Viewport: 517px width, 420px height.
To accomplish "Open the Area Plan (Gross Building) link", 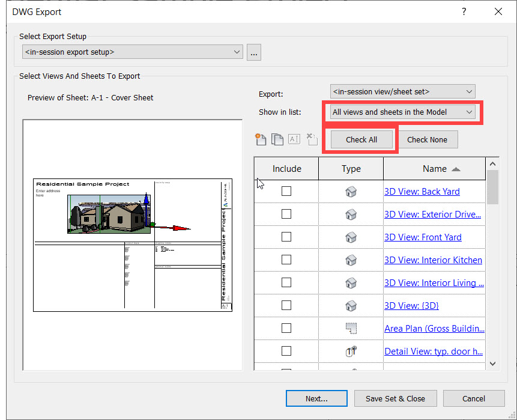I will tap(434, 328).
